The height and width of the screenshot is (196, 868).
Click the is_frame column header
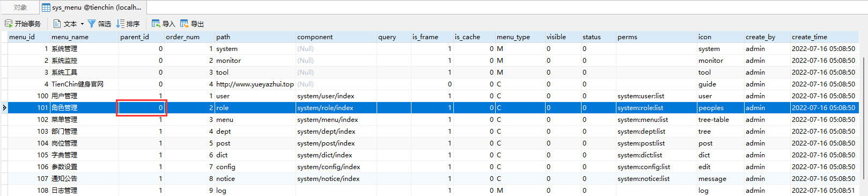432,37
